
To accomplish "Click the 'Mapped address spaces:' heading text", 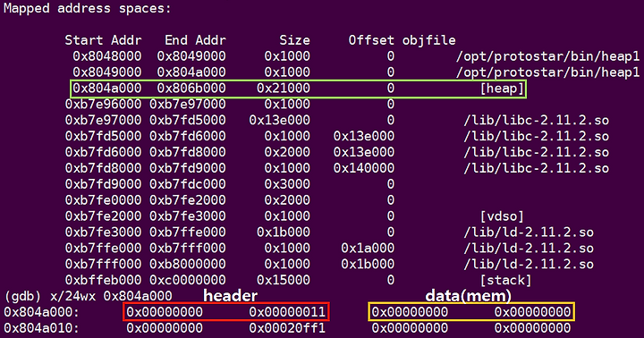I will point(88,9).
